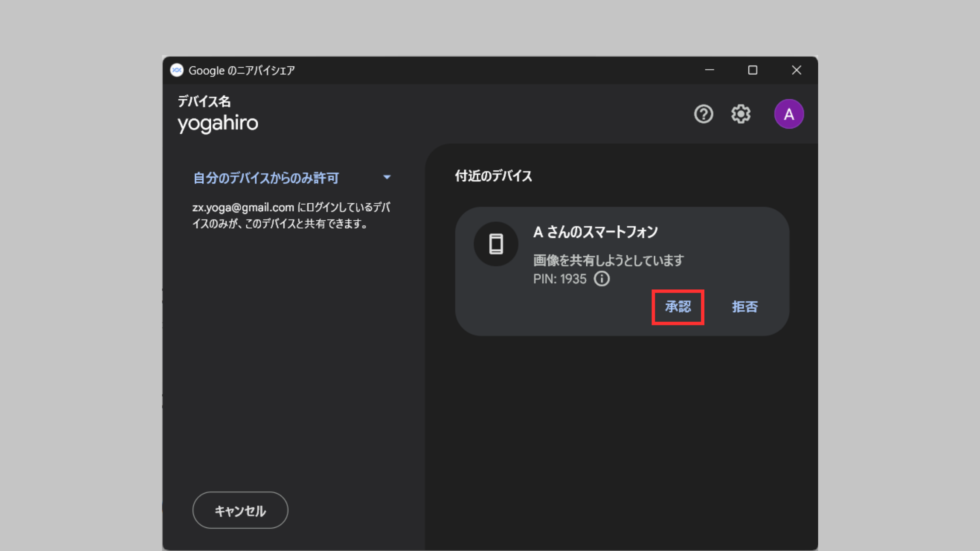Cancel receiving with the キャンセル button
The height and width of the screenshot is (551, 980).
click(x=240, y=510)
